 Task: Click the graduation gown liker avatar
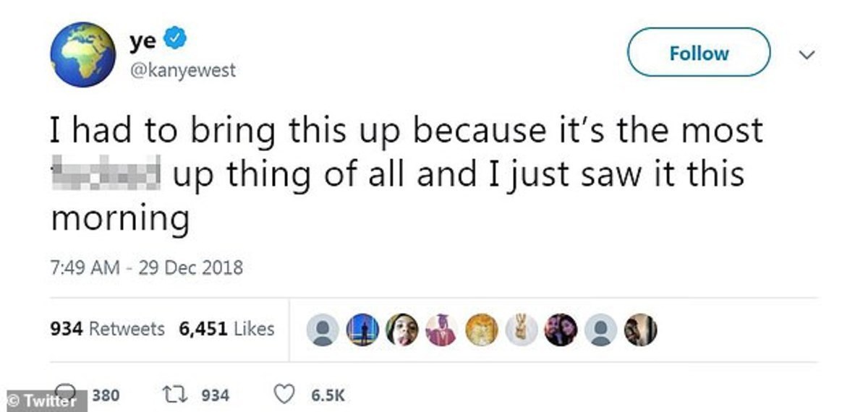click(x=441, y=330)
